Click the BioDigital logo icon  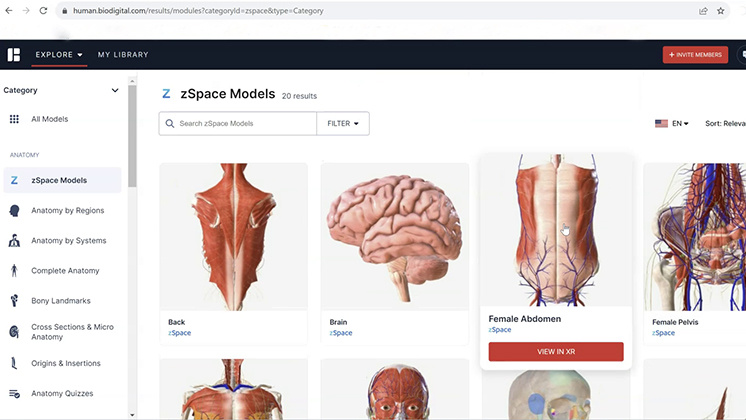(14, 55)
